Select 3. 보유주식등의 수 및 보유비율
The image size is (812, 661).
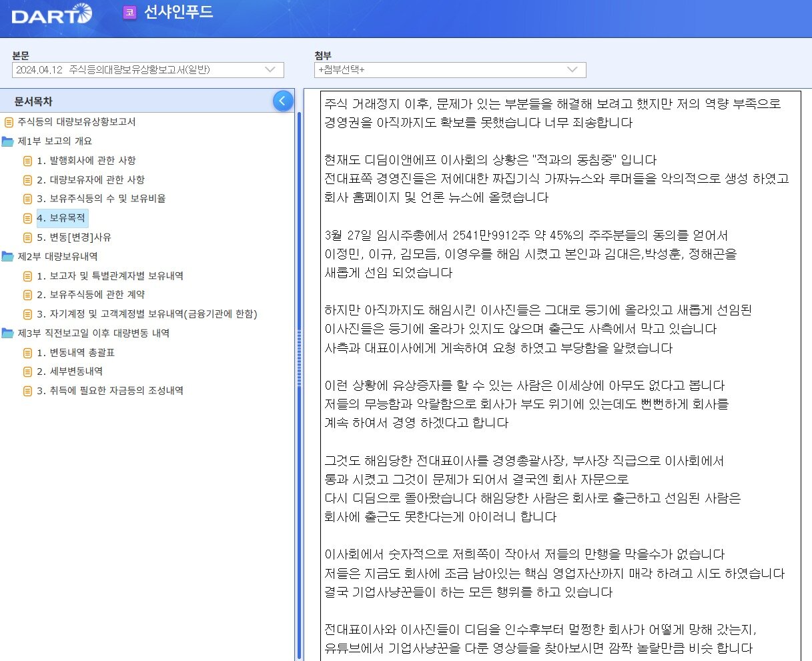click(x=97, y=199)
